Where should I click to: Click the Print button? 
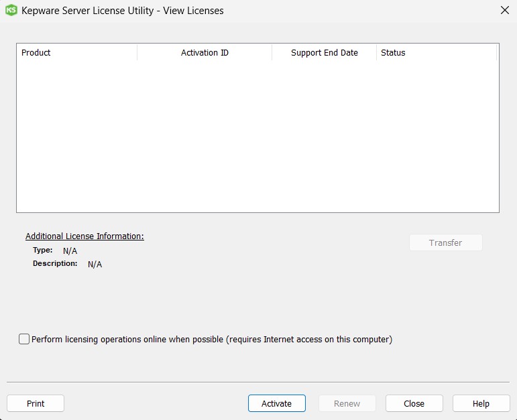point(36,403)
